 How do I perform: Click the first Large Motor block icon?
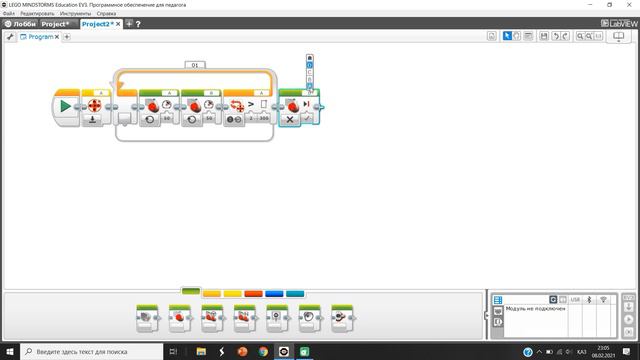pyautogui.click(x=152, y=106)
